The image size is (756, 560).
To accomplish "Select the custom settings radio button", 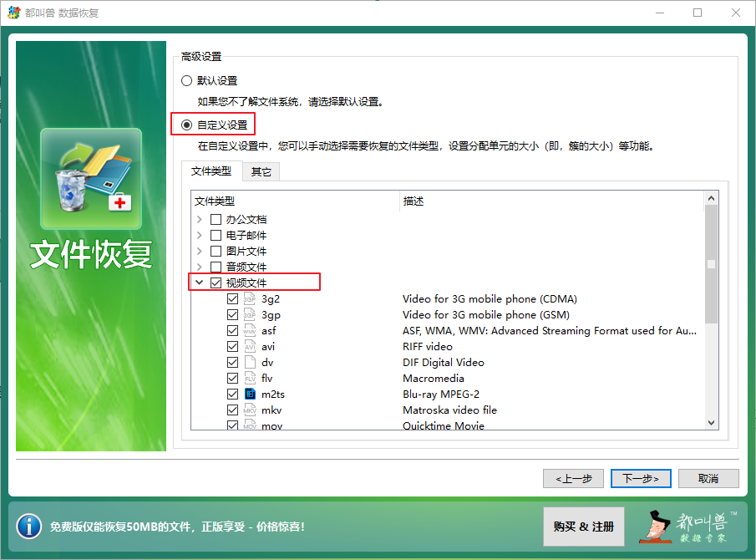I will click(x=186, y=125).
